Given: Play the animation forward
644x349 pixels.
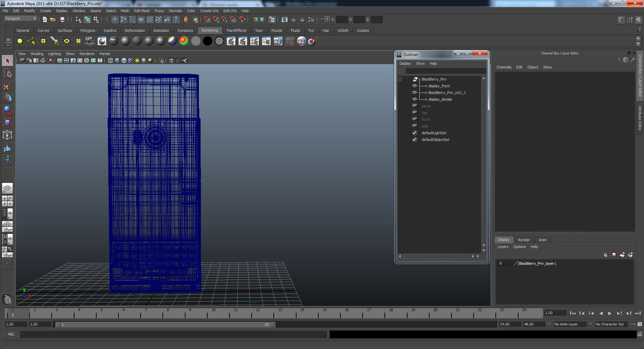Looking at the screenshot, I should [610, 313].
